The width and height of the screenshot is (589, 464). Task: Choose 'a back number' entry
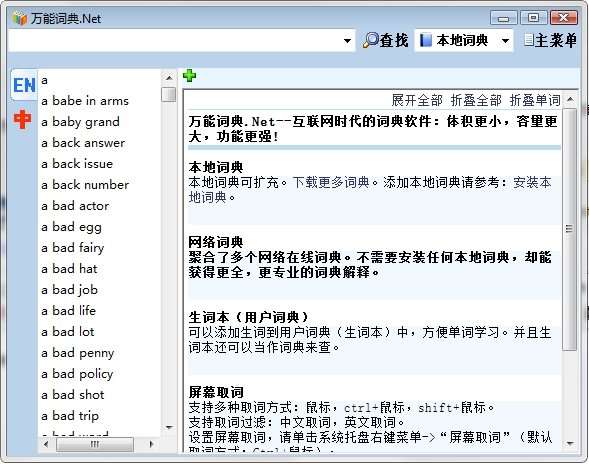click(x=85, y=185)
